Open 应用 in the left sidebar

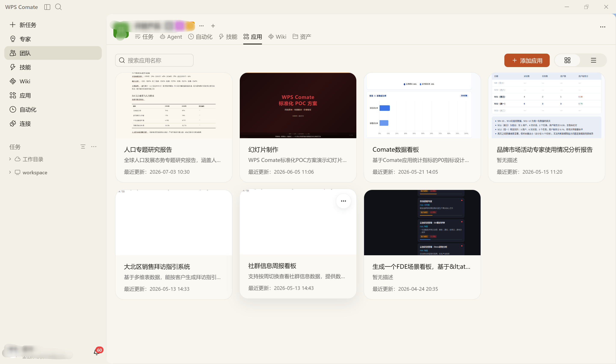tap(53, 95)
